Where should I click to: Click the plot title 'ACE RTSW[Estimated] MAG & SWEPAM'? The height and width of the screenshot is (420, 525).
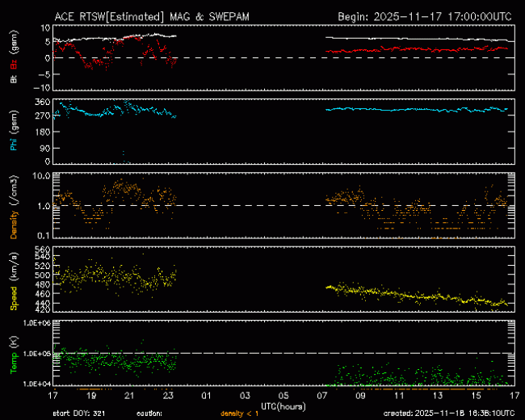click(x=152, y=17)
